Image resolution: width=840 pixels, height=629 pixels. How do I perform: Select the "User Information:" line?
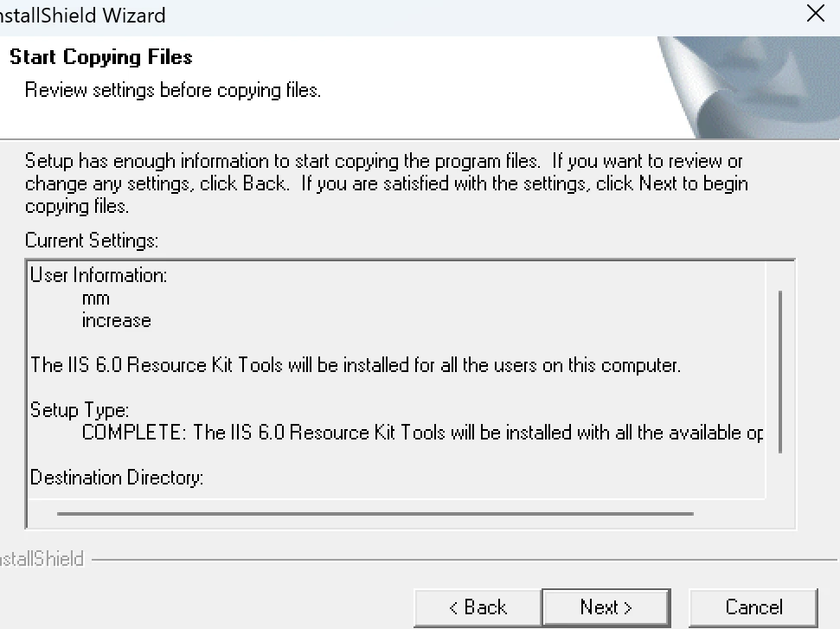99,276
